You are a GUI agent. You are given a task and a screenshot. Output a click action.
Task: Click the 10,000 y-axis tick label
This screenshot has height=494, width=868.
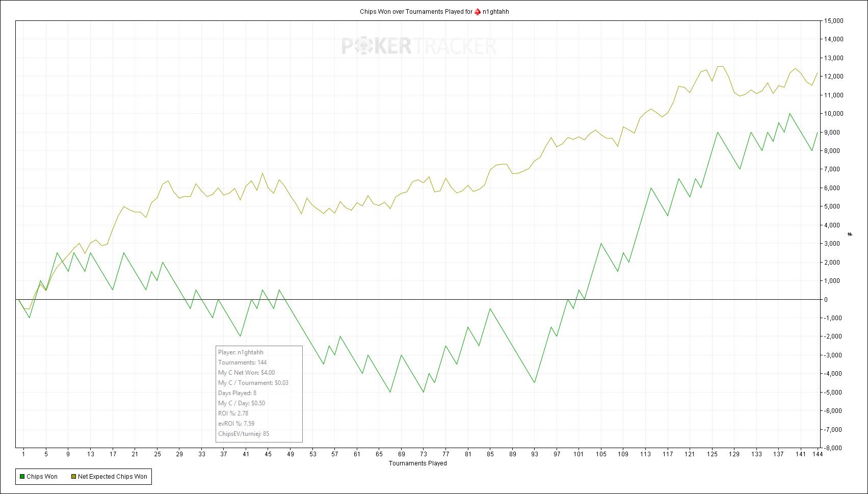click(x=834, y=114)
